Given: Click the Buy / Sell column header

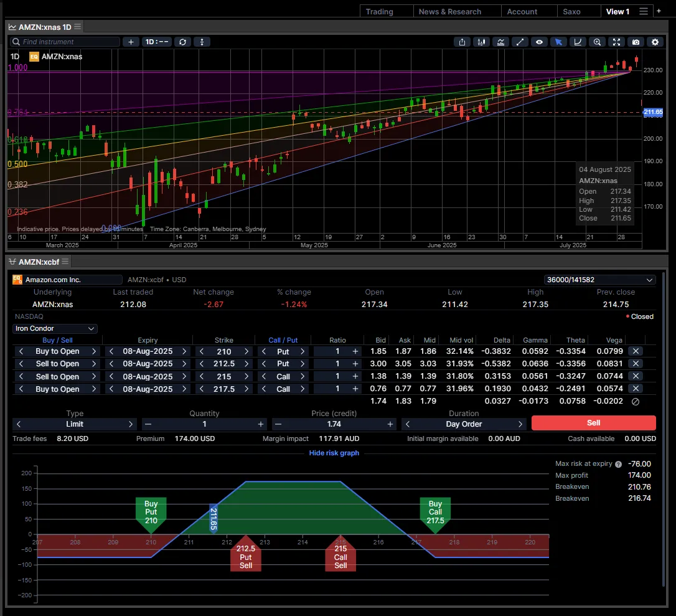Looking at the screenshot, I should tap(57, 340).
